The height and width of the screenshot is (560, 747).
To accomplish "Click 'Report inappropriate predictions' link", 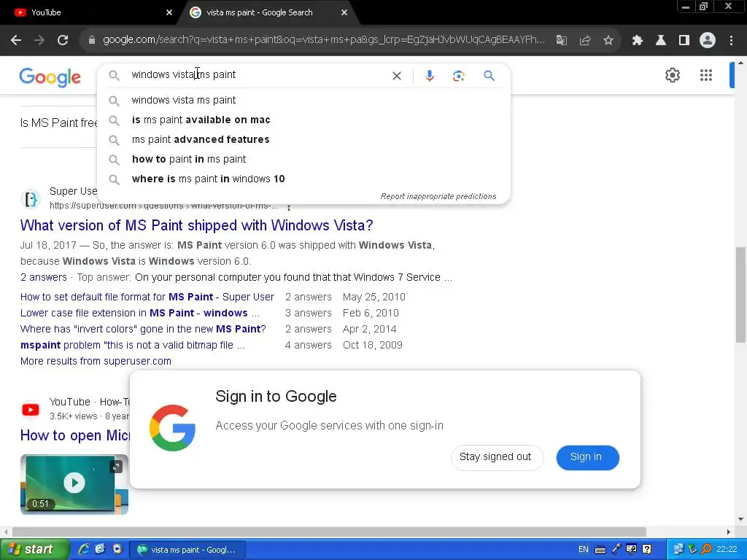I will (438, 196).
